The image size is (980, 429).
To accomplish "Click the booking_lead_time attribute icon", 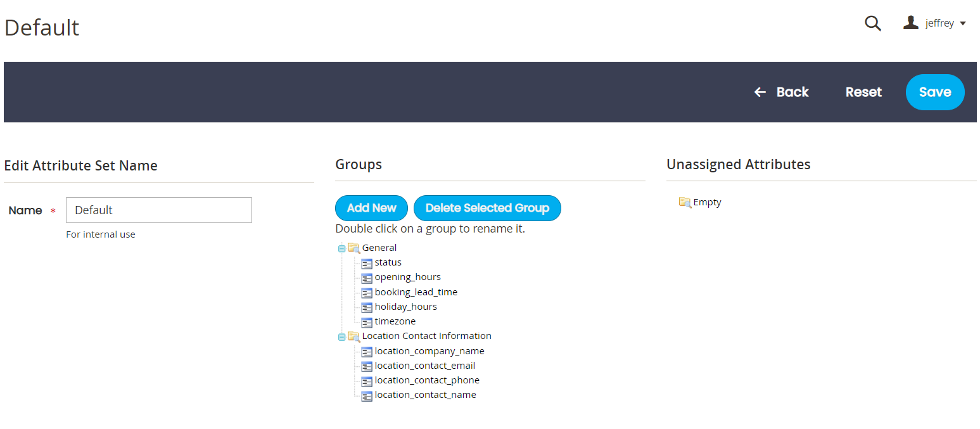I will pyautogui.click(x=367, y=293).
